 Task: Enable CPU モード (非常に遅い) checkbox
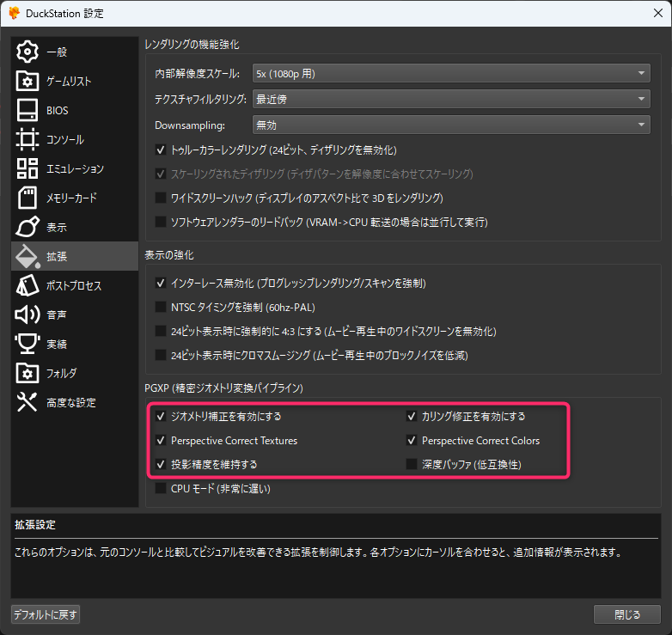point(161,488)
